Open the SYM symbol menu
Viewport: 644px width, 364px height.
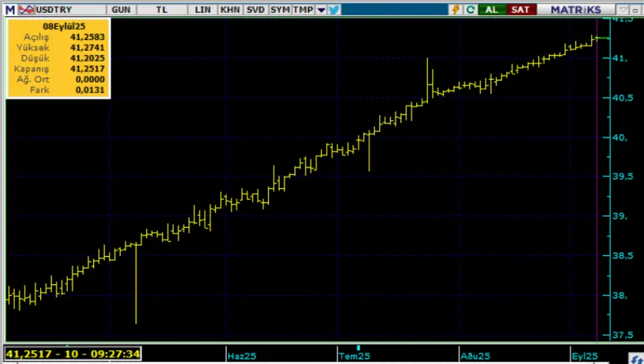tap(279, 9)
